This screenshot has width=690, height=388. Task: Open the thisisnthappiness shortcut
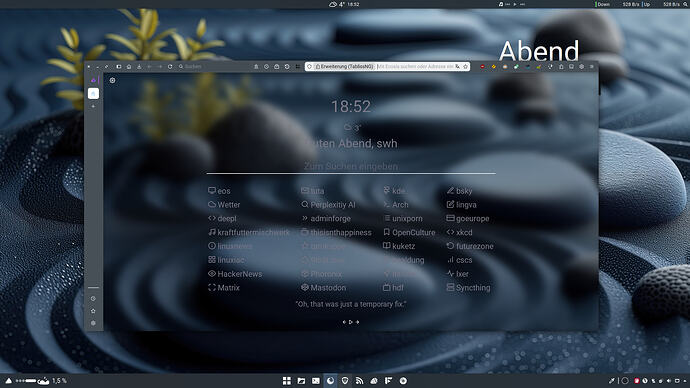point(336,232)
